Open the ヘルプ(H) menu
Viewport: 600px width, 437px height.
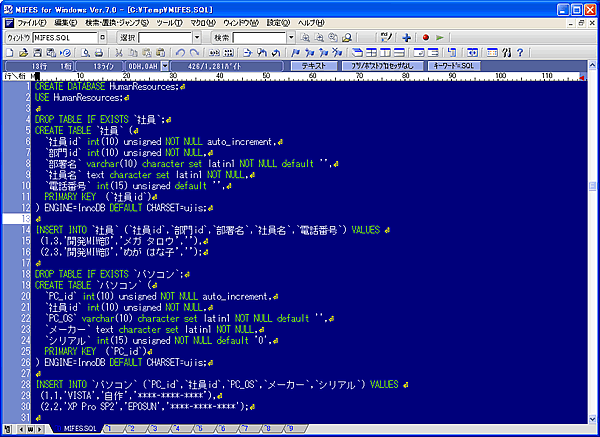311,23
